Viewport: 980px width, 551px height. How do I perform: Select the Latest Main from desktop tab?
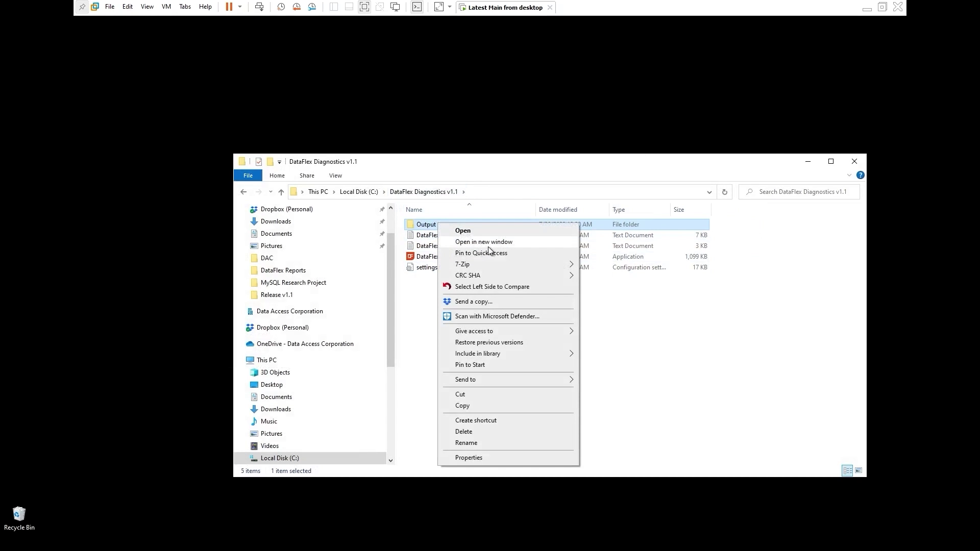click(505, 8)
